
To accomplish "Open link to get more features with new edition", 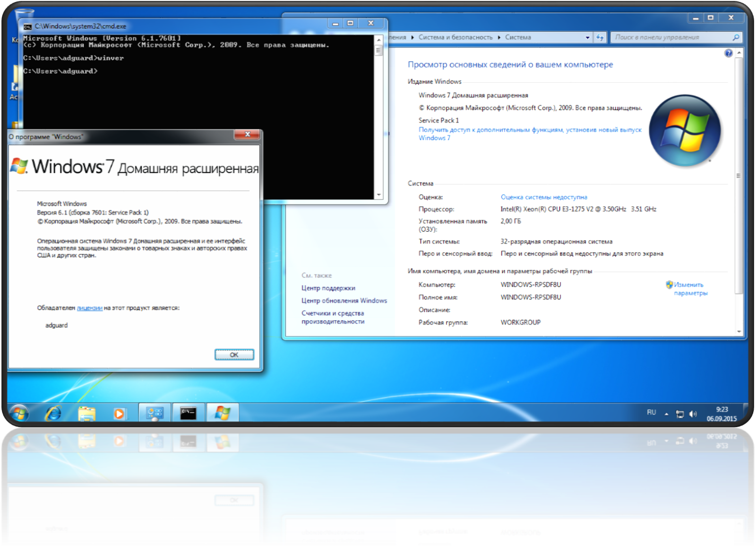I will point(530,134).
